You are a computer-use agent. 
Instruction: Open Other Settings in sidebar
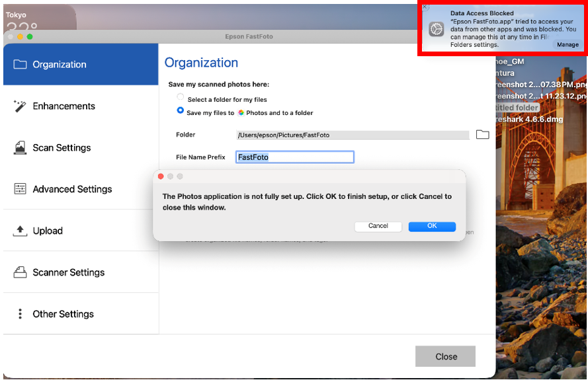[81, 314]
